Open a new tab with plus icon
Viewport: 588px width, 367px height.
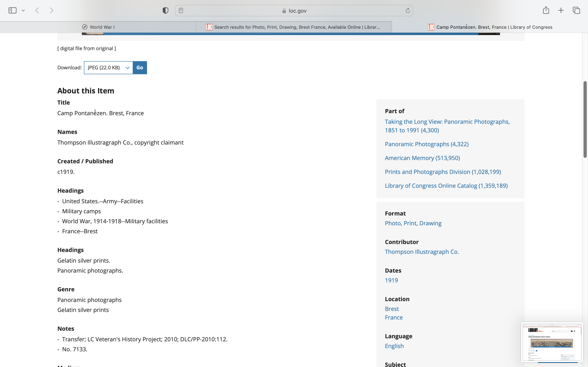[x=561, y=10]
